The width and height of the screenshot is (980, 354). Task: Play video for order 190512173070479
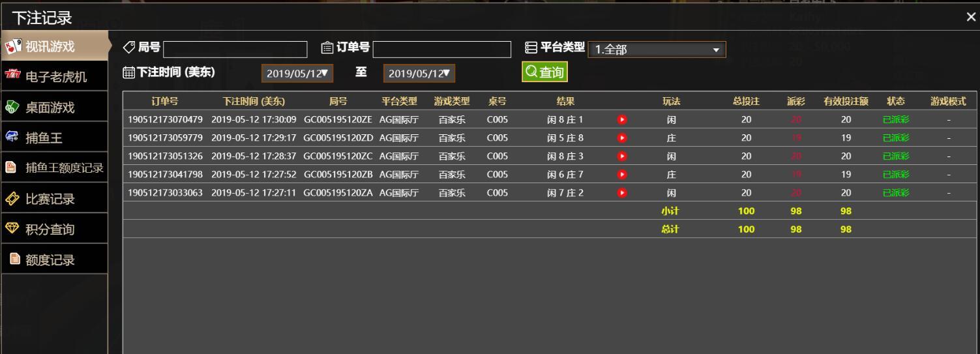pos(622,119)
